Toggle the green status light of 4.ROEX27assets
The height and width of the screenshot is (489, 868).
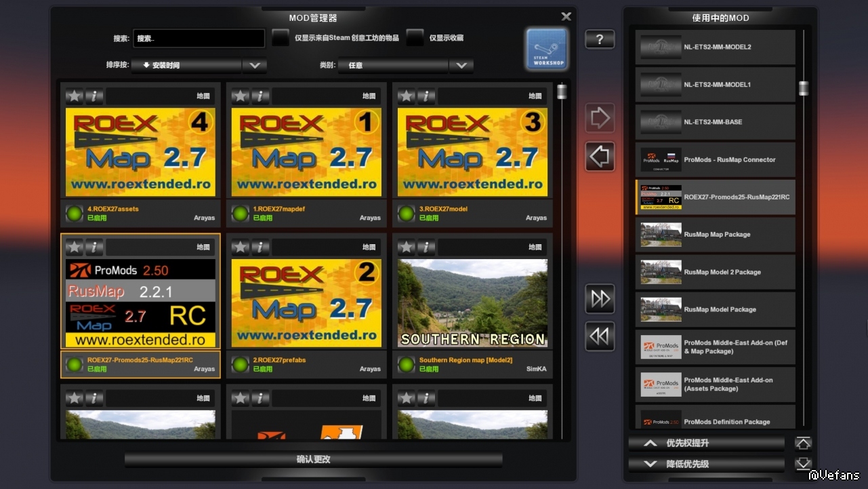click(x=75, y=214)
